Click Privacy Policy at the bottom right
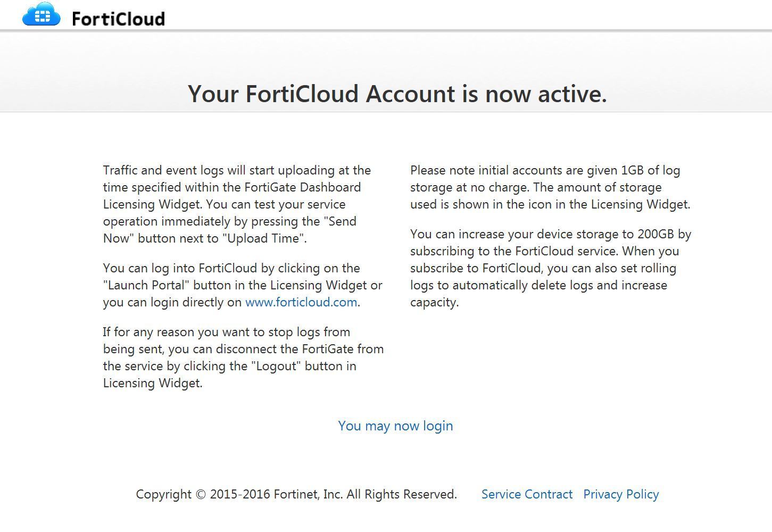The width and height of the screenshot is (772, 532). coord(620,494)
